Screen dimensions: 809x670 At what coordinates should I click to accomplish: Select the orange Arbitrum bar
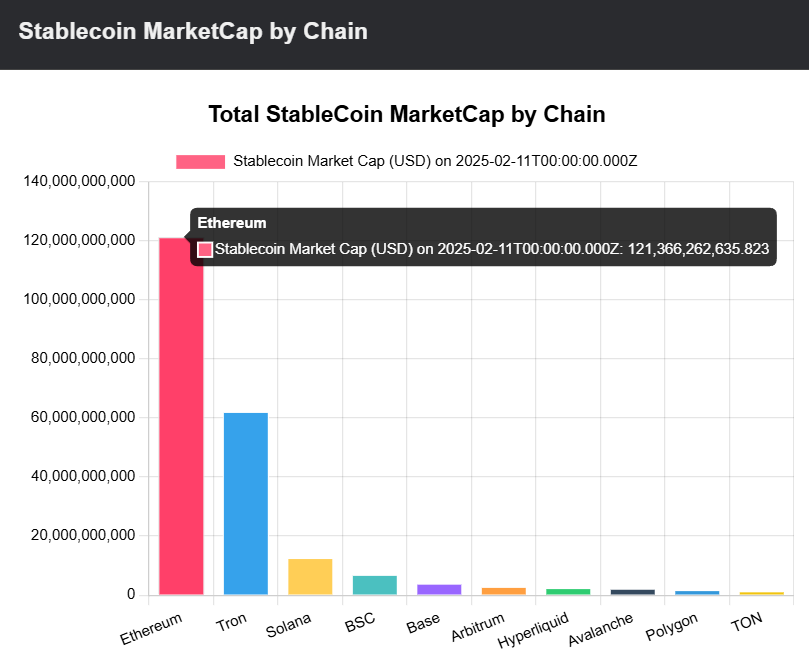coord(503,591)
